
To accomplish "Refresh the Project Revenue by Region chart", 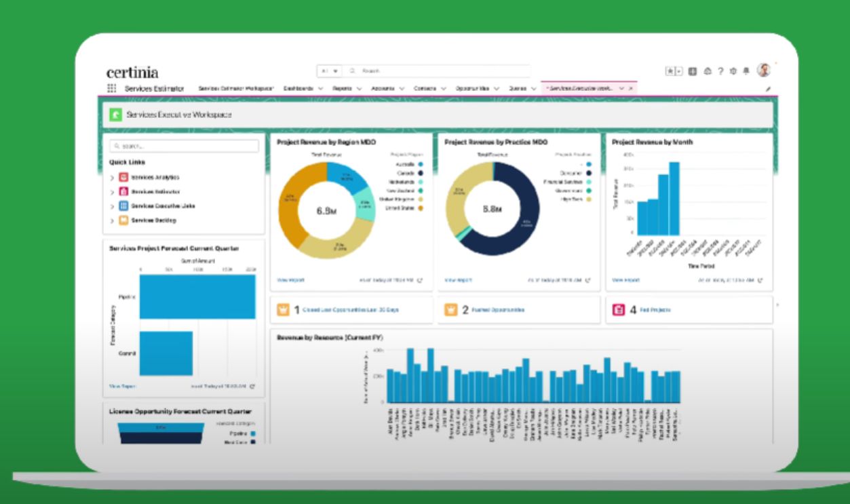I will point(420,279).
